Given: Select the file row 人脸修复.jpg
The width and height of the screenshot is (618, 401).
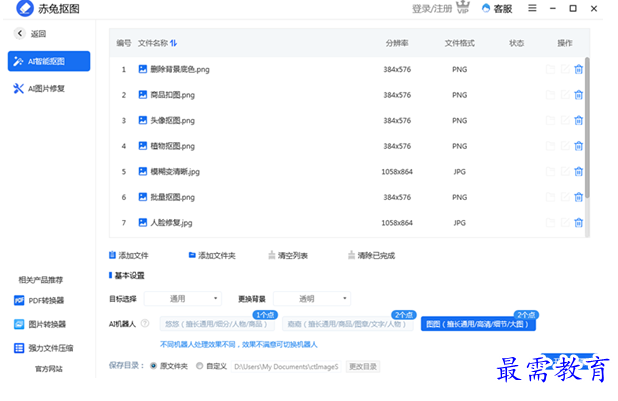Looking at the screenshot, I should [347, 223].
